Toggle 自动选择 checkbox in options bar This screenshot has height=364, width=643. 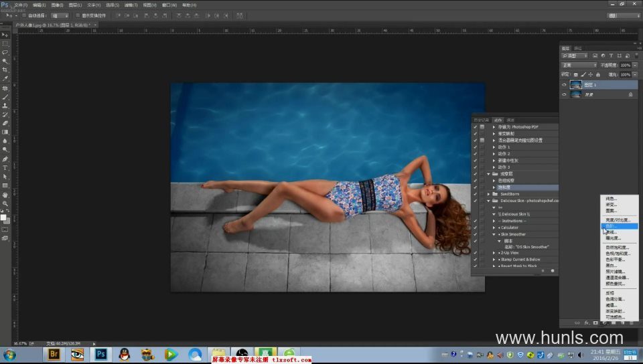coord(24,15)
